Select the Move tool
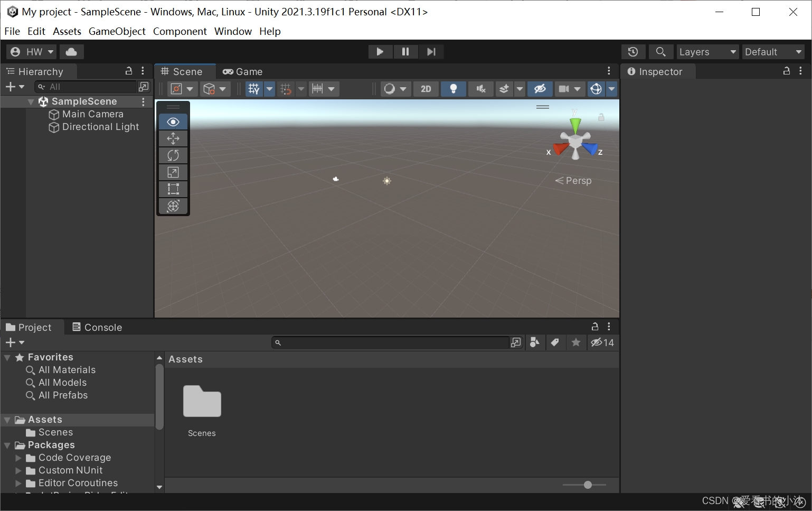 [x=173, y=138]
